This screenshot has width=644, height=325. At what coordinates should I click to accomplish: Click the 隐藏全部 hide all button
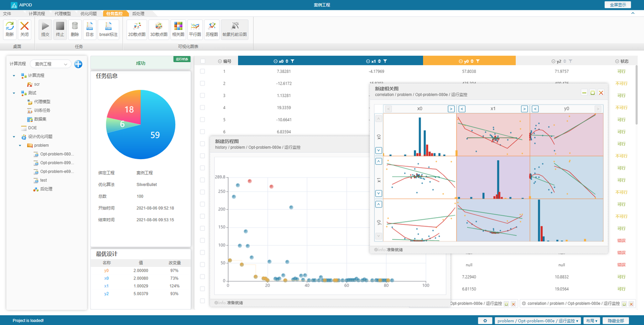(616, 321)
